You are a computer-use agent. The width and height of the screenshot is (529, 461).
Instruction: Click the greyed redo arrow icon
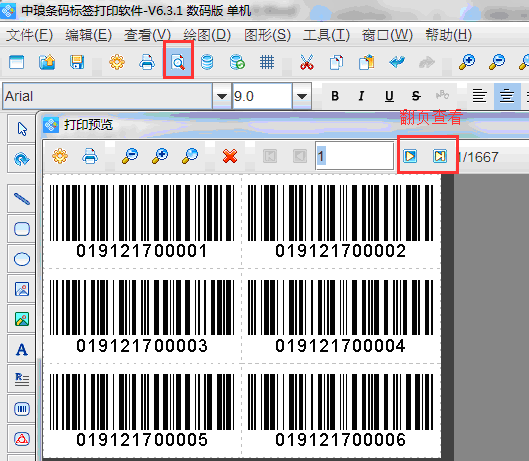pyautogui.click(x=427, y=62)
